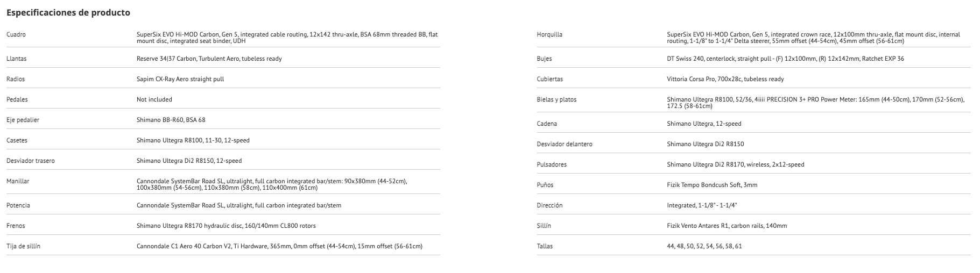This screenshot has height=273, width=980.
Task: Click the 'Shimano BB-R60, BSA 68' value
Action: click(x=171, y=120)
